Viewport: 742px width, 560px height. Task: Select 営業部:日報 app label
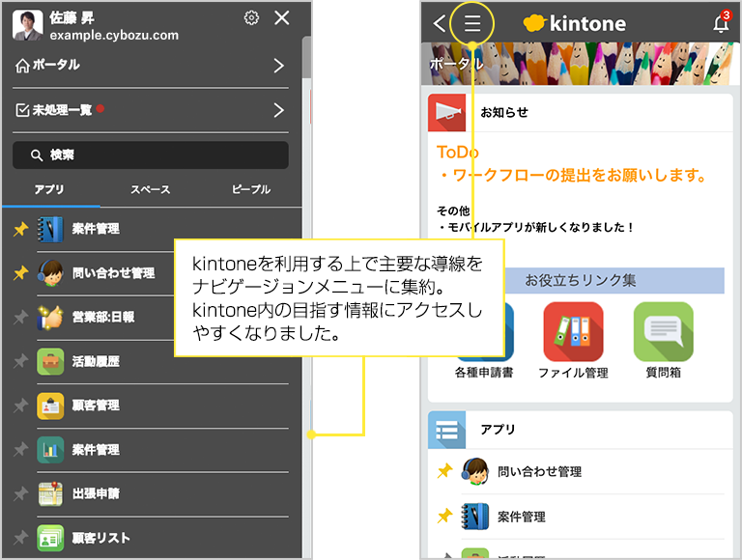[103, 317]
